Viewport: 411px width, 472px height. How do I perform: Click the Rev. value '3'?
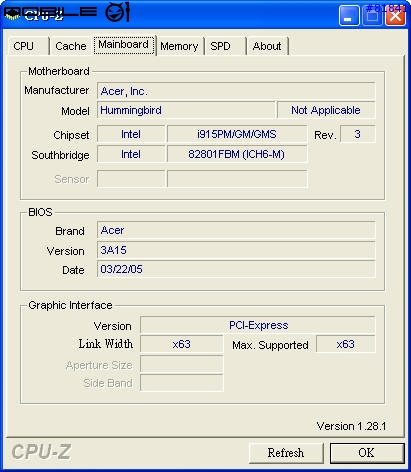358,134
